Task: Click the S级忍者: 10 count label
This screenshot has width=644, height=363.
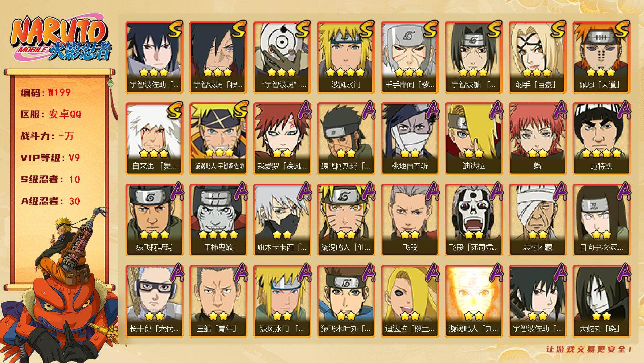Action: 50,179
